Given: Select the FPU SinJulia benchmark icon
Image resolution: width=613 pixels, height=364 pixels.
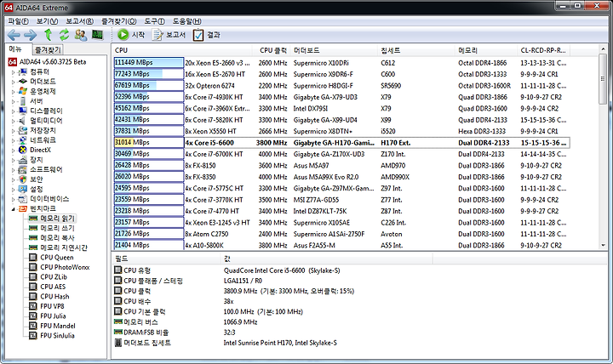Looking at the screenshot, I should [x=33, y=335].
